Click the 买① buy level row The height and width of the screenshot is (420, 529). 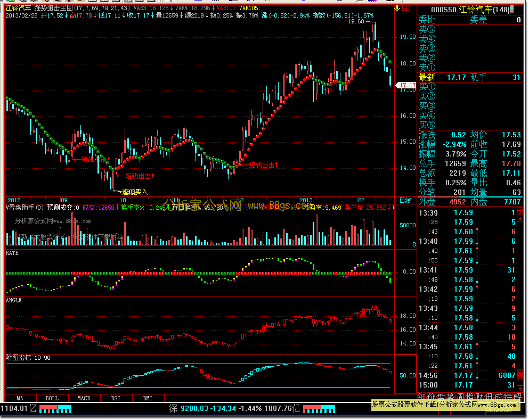click(x=470, y=87)
